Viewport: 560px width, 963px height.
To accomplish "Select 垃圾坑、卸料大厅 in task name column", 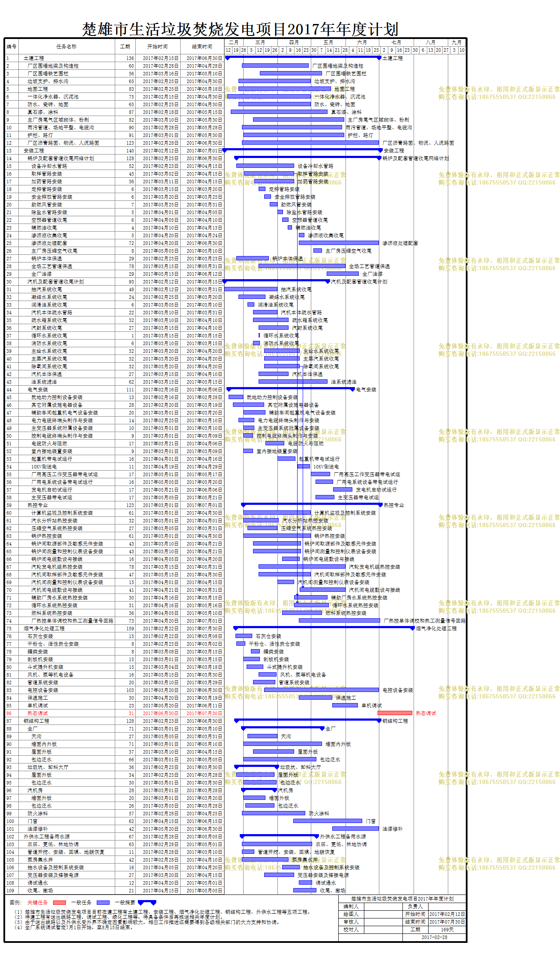I will coord(48,767).
